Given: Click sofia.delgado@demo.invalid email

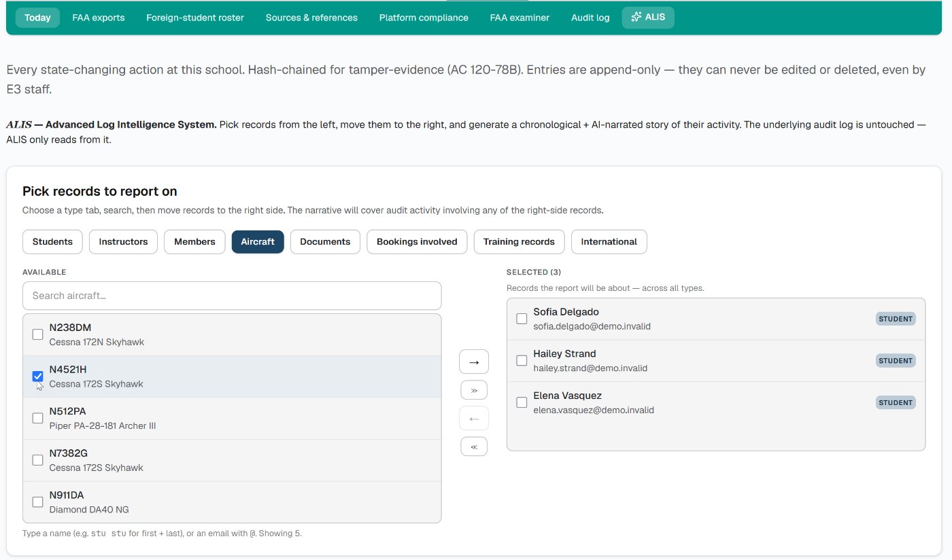Looking at the screenshot, I should pos(592,326).
